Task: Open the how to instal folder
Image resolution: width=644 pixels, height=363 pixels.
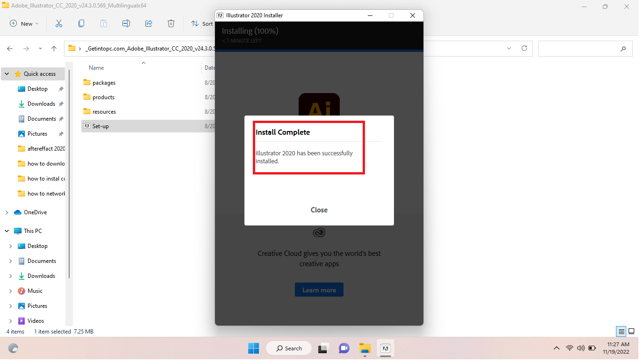Action: pos(41,179)
